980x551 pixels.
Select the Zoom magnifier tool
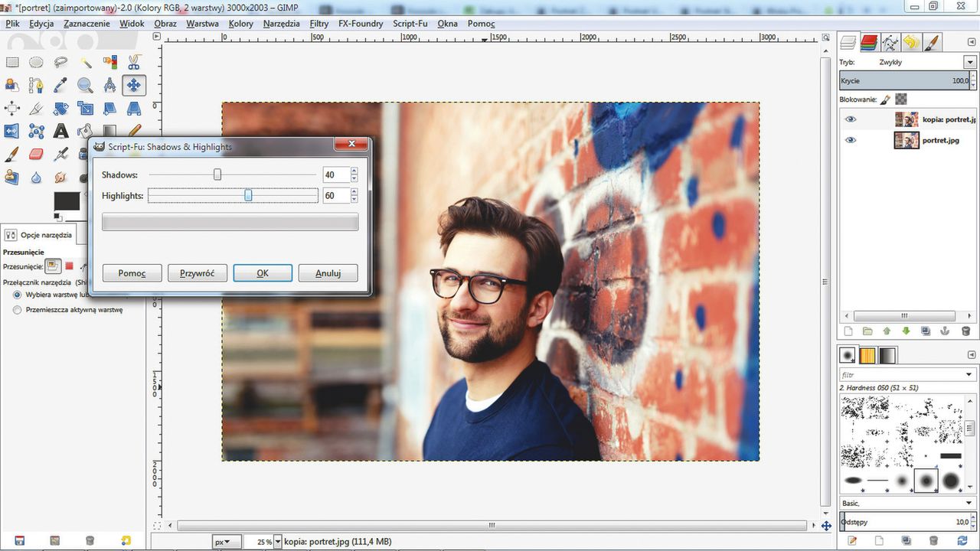pyautogui.click(x=85, y=86)
